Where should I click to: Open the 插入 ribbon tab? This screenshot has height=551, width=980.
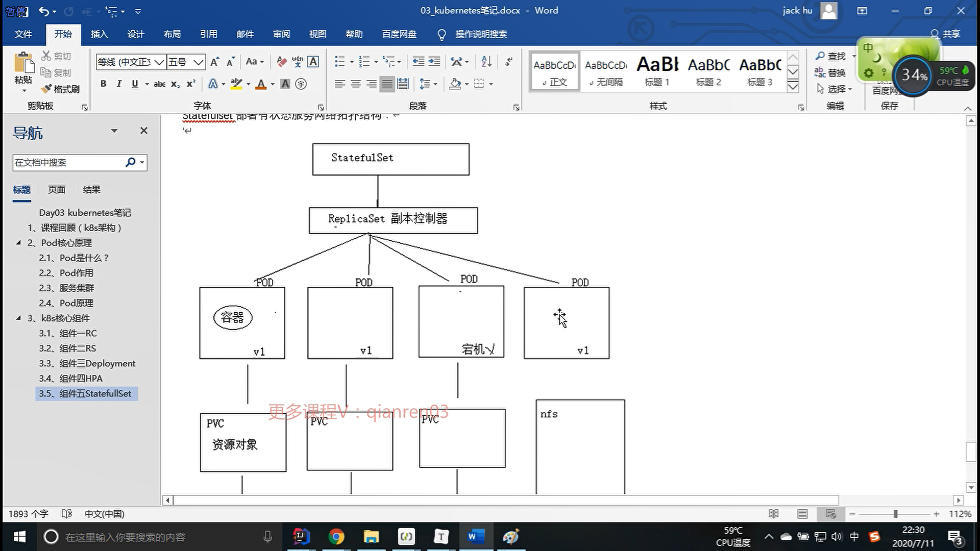(x=99, y=34)
